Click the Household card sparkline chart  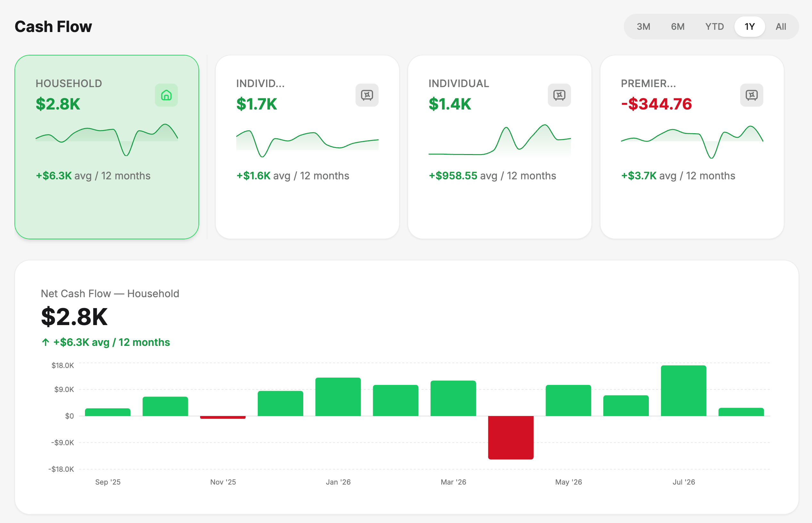click(107, 140)
